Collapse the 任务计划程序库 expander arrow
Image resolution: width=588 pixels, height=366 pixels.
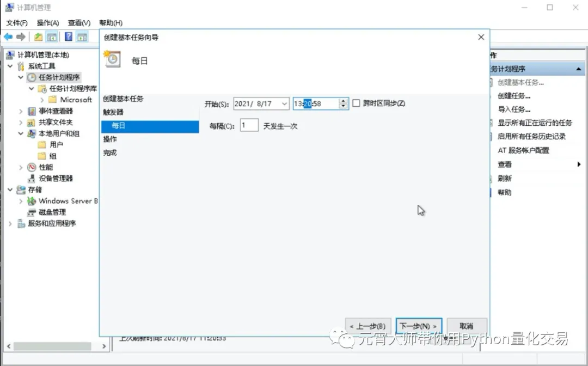[32, 88]
